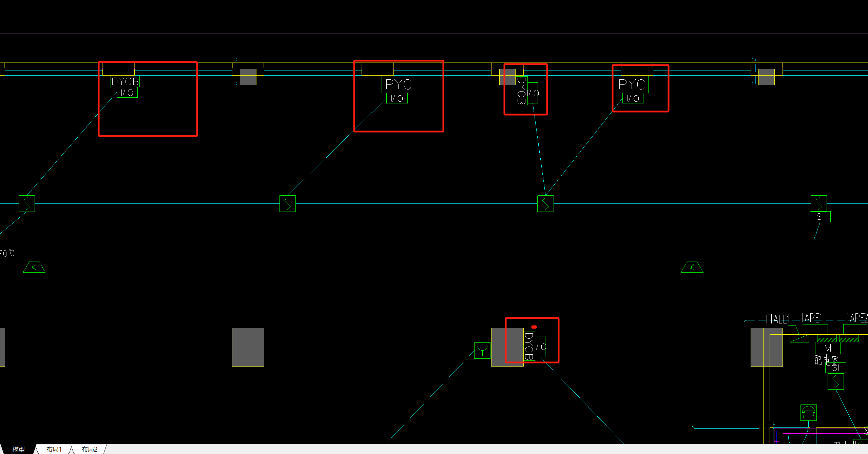868x454 pixels.
Task: Select the left speaker symbol on dashed line
Action: click(34, 267)
